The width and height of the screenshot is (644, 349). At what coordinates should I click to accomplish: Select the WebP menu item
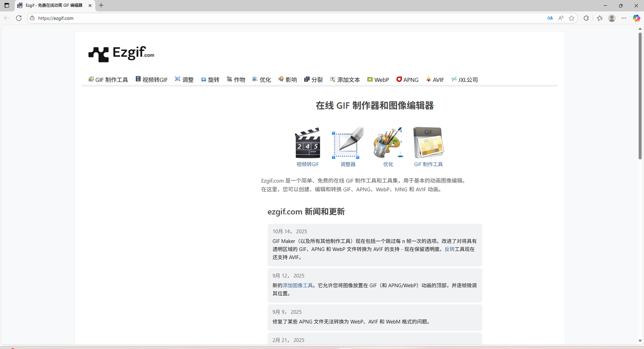click(x=378, y=80)
